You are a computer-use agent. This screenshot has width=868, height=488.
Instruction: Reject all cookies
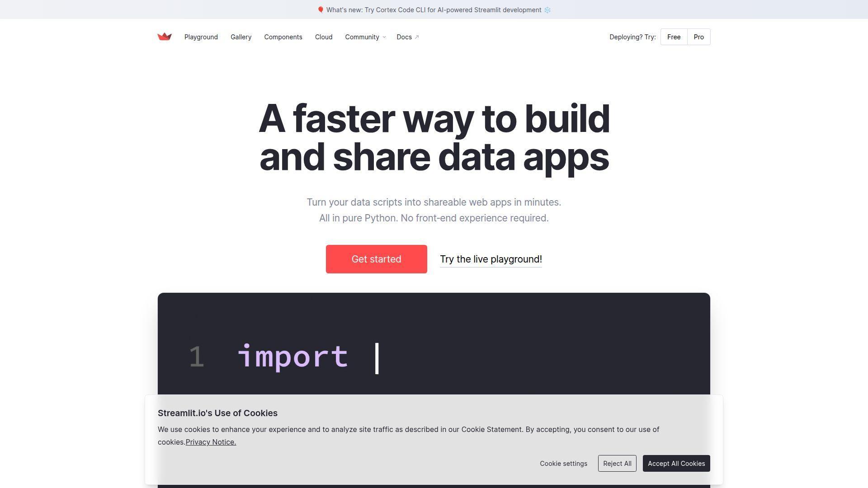coord(617,464)
